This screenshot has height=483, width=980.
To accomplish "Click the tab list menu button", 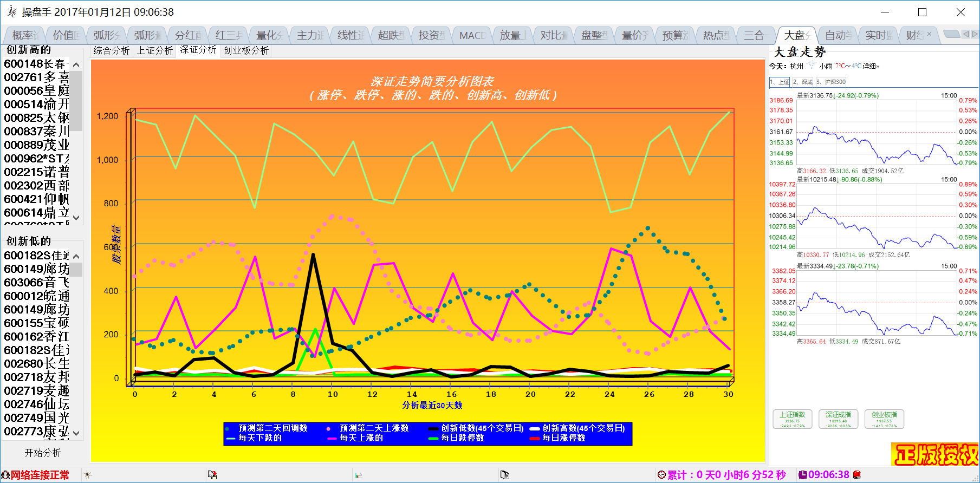I will point(952,34).
